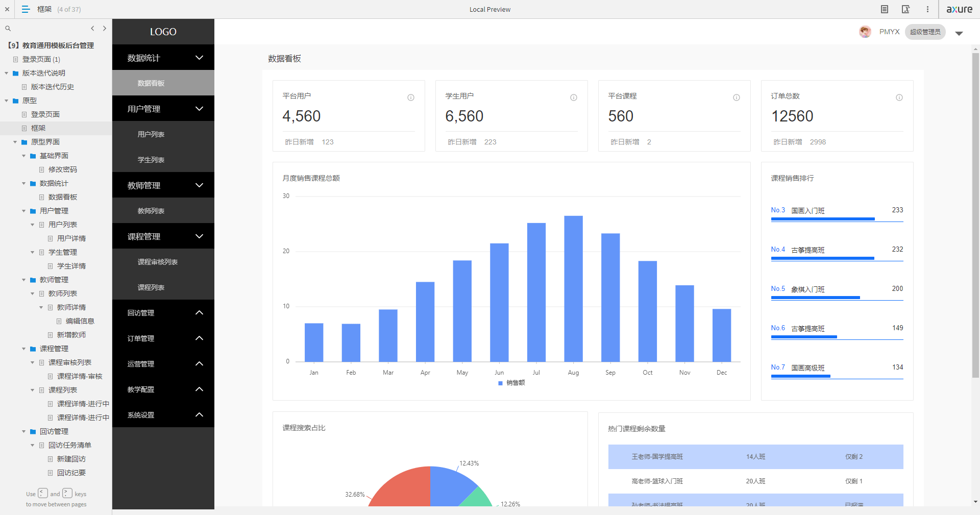This screenshot has height=515, width=980.
Task: Click the 高老师-篮球入门班 table row
Action: [x=755, y=481]
